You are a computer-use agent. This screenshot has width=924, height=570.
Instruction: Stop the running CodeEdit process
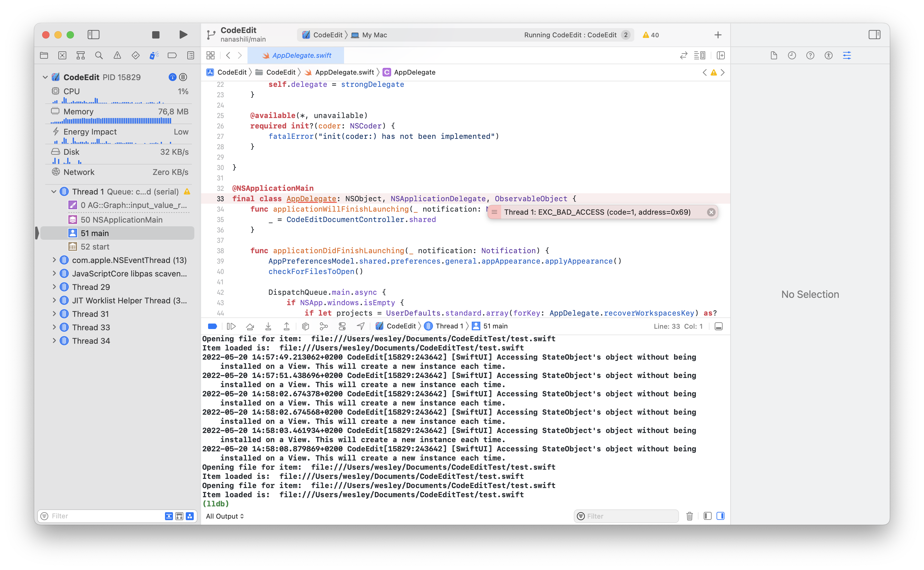(x=156, y=35)
